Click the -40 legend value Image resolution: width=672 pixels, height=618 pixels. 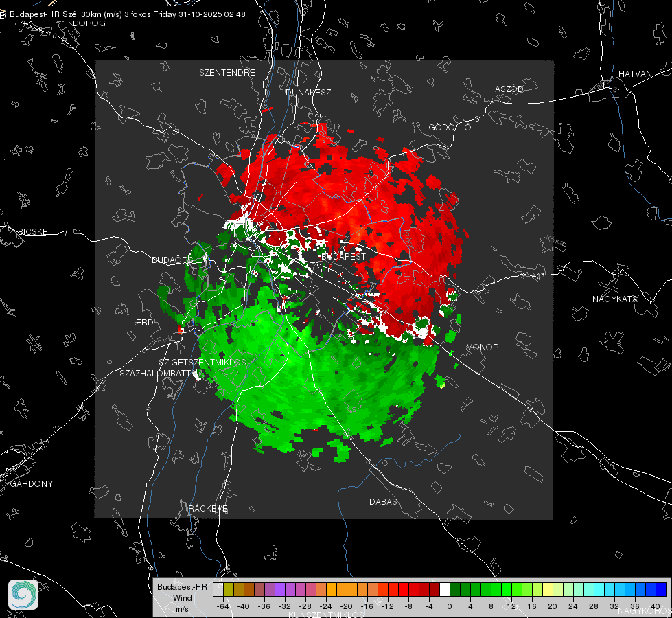point(243,606)
